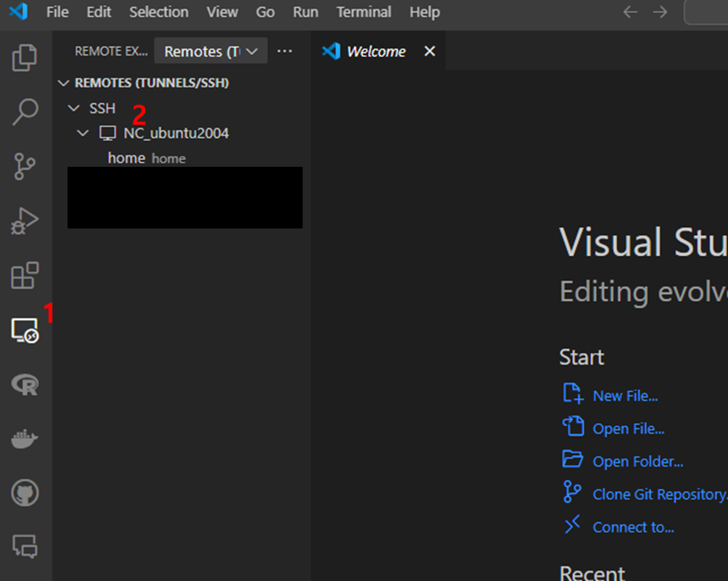Open the Help menu
Image resolution: width=728 pixels, height=581 pixels.
pyautogui.click(x=425, y=12)
